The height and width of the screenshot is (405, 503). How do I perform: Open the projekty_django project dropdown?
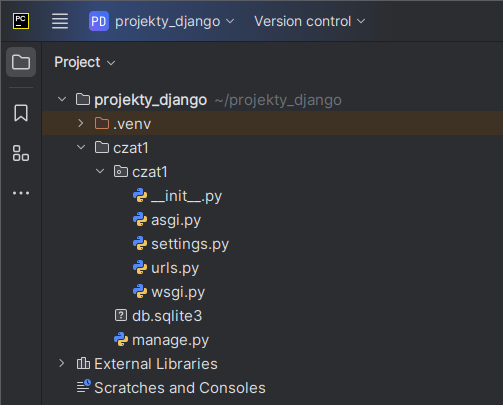pyautogui.click(x=174, y=21)
